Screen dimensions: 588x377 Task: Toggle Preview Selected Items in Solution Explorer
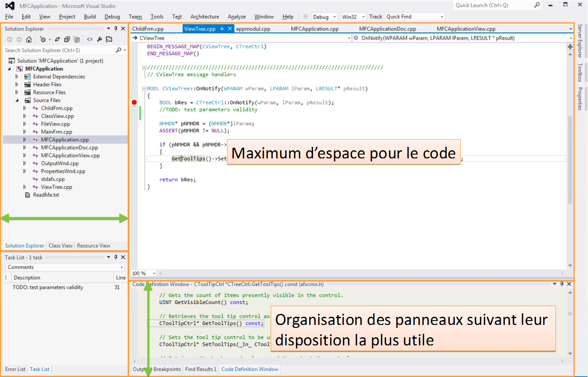point(109,39)
